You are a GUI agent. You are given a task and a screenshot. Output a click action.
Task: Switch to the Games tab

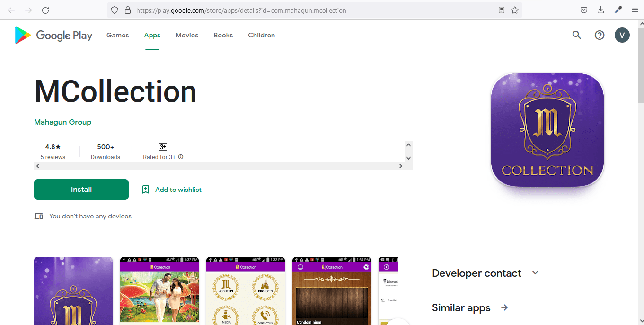(117, 36)
